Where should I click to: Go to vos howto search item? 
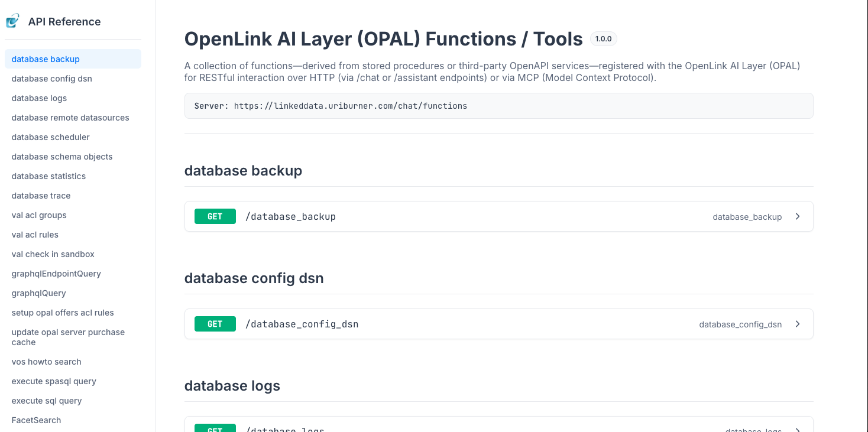73,362
